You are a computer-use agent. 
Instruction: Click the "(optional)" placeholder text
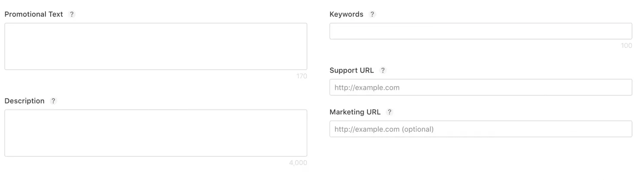417,129
